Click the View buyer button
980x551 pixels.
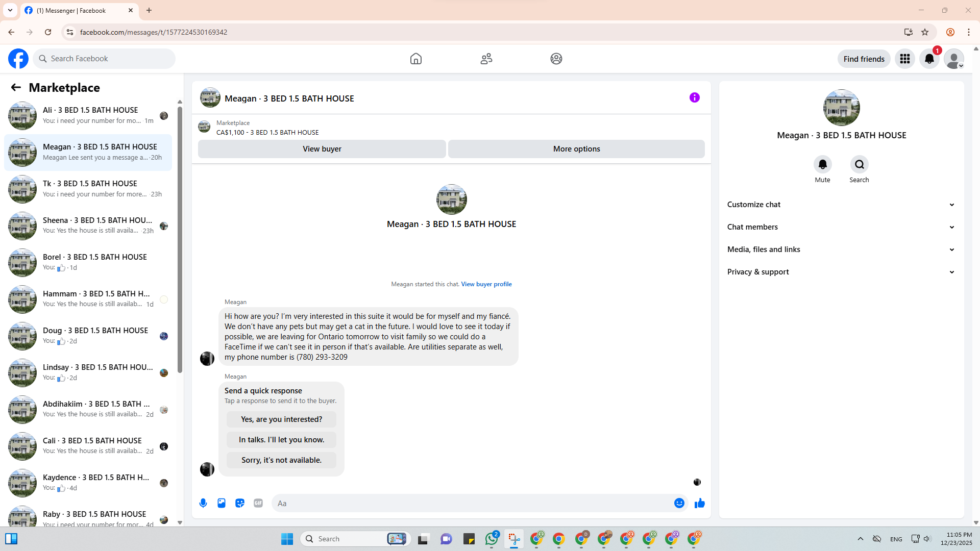[x=322, y=149]
